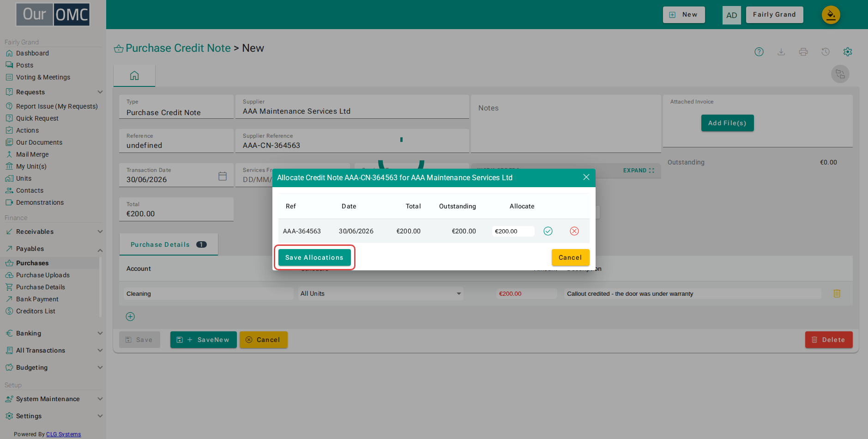Click the print icon
The height and width of the screenshot is (439, 868).
[803, 52]
